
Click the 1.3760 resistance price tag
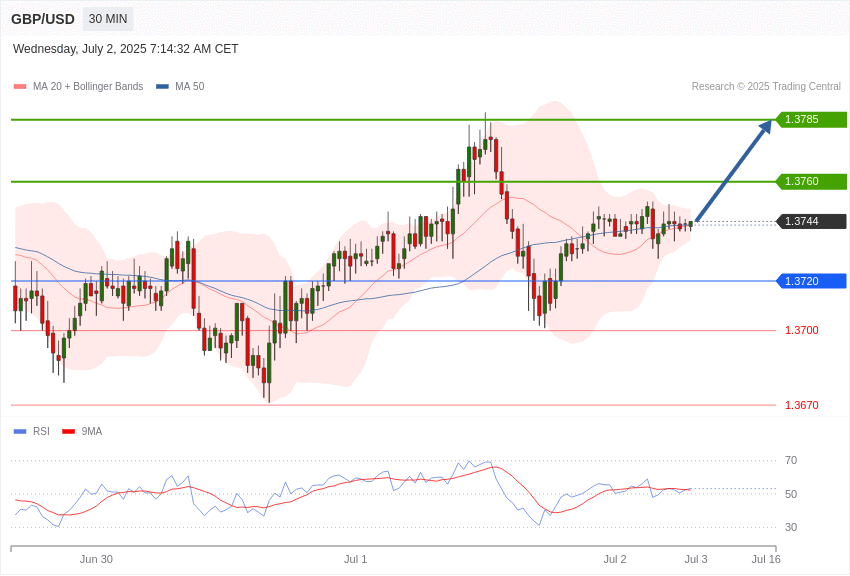[x=812, y=182]
